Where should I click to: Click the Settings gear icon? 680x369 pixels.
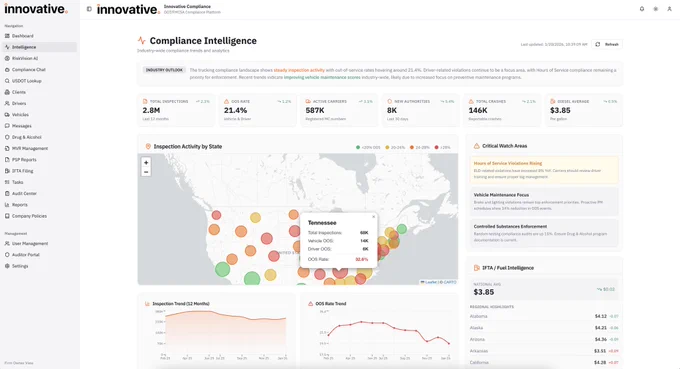7,266
